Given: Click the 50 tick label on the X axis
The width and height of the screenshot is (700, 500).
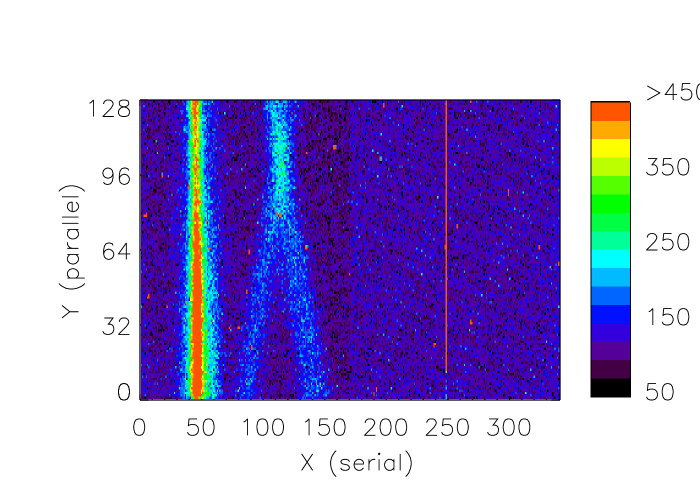Looking at the screenshot, I should [x=200, y=427].
